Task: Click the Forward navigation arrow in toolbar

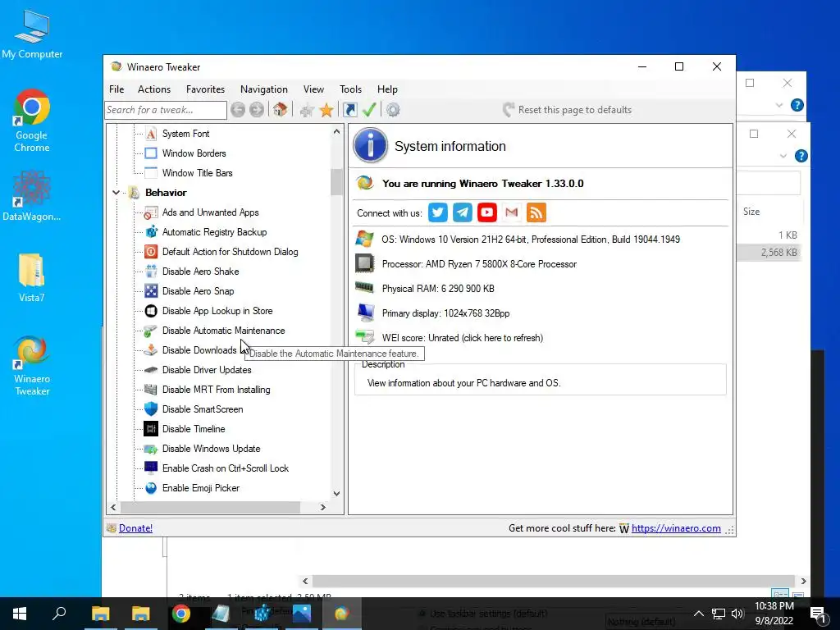Action: (257, 110)
